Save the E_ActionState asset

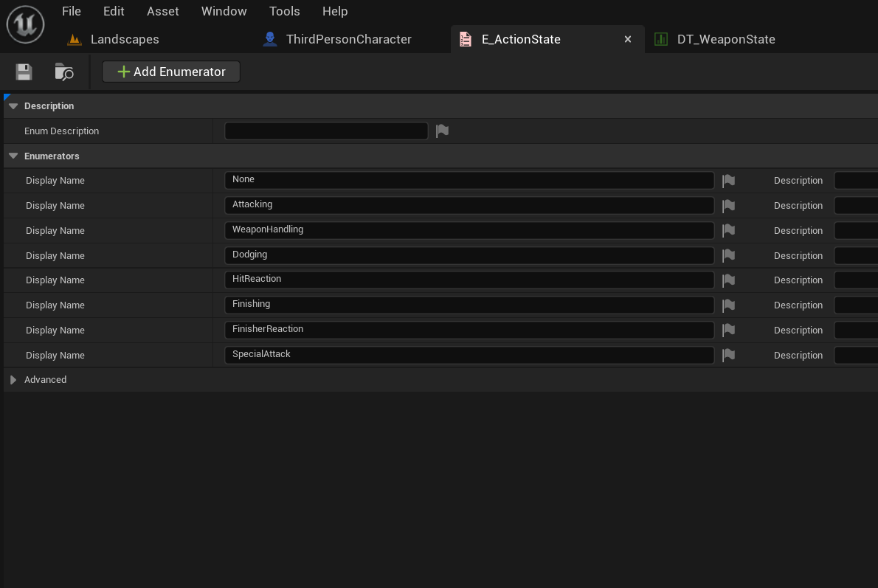(x=23, y=71)
